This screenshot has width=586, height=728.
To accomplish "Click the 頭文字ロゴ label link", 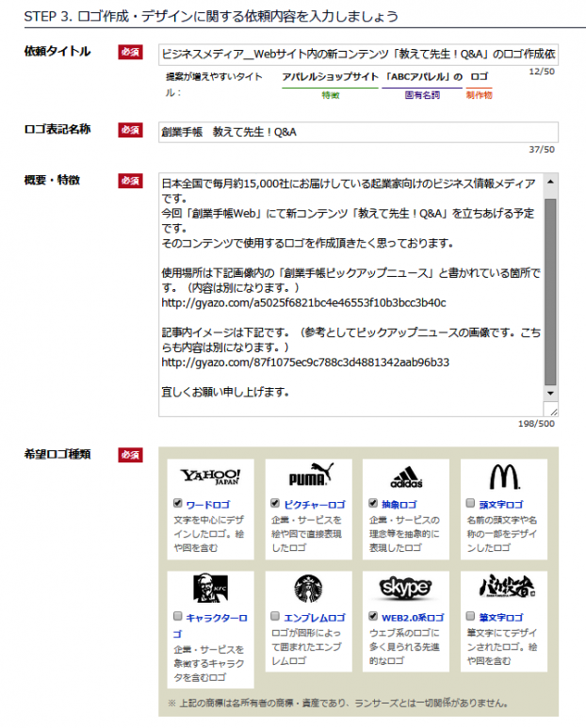I will tap(501, 505).
